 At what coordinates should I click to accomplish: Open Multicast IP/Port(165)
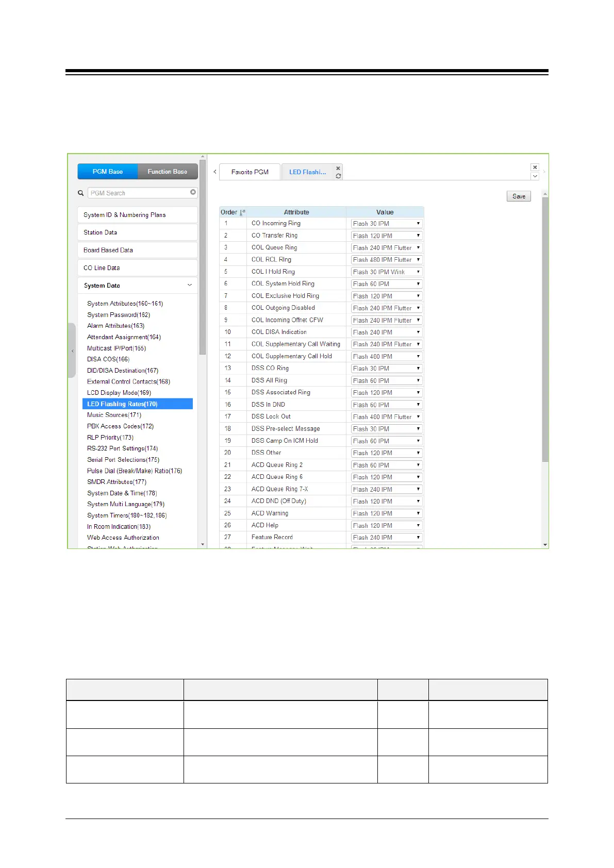[117, 348]
